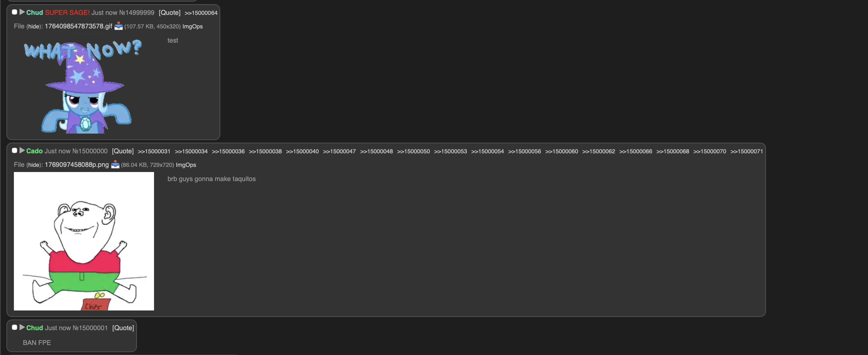Open ImgOps for the png file
868x355 pixels.
click(x=186, y=165)
